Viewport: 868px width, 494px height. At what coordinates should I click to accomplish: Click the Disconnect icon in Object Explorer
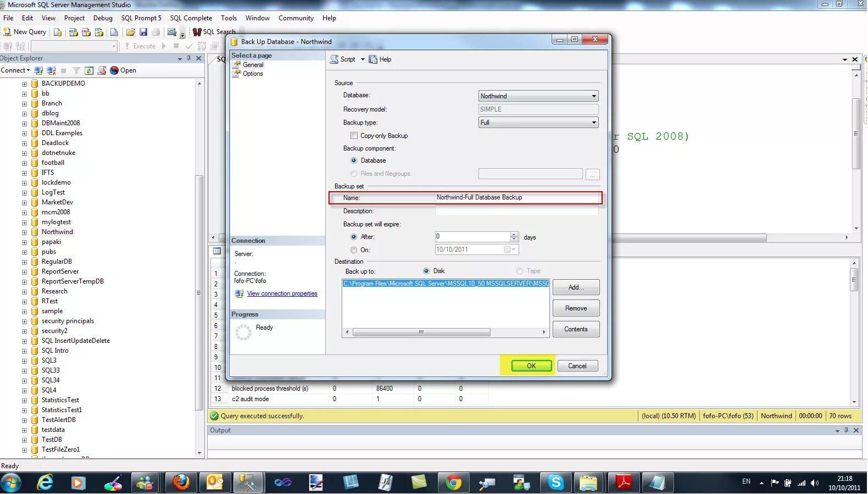[x=51, y=70]
